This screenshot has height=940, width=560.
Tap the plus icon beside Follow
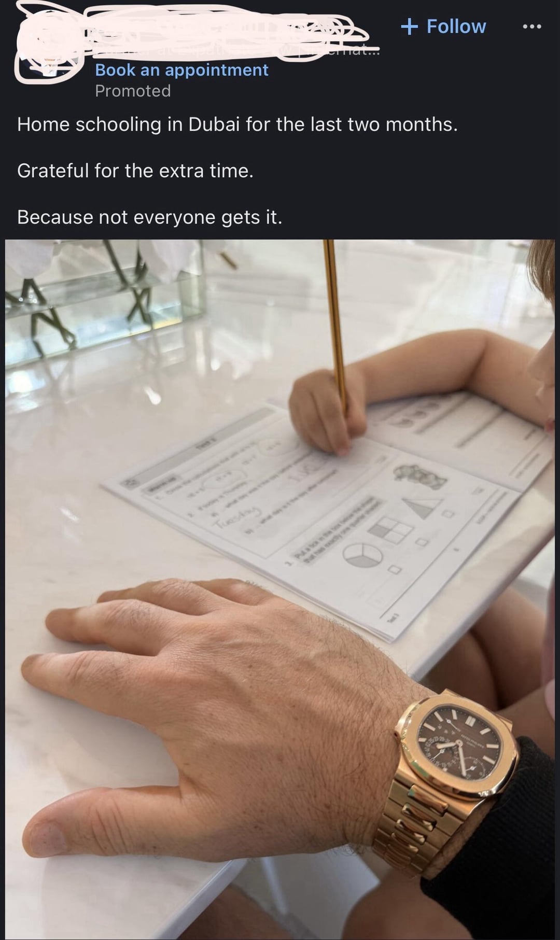[x=409, y=26]
